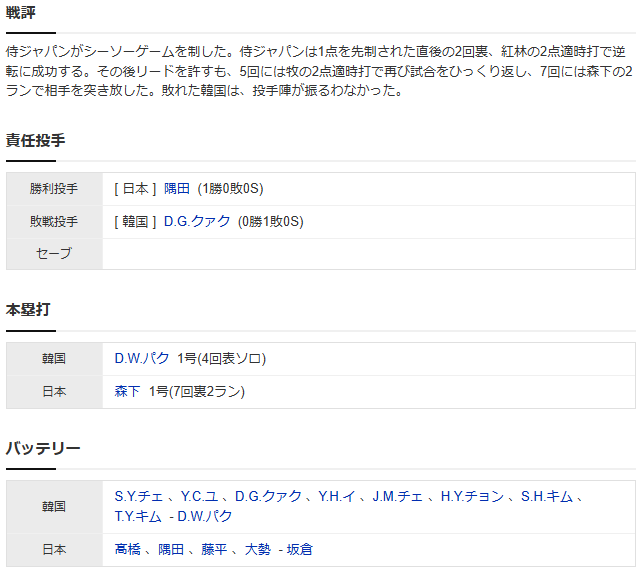Select 日本 header in battery table

[x=54, y=550]
